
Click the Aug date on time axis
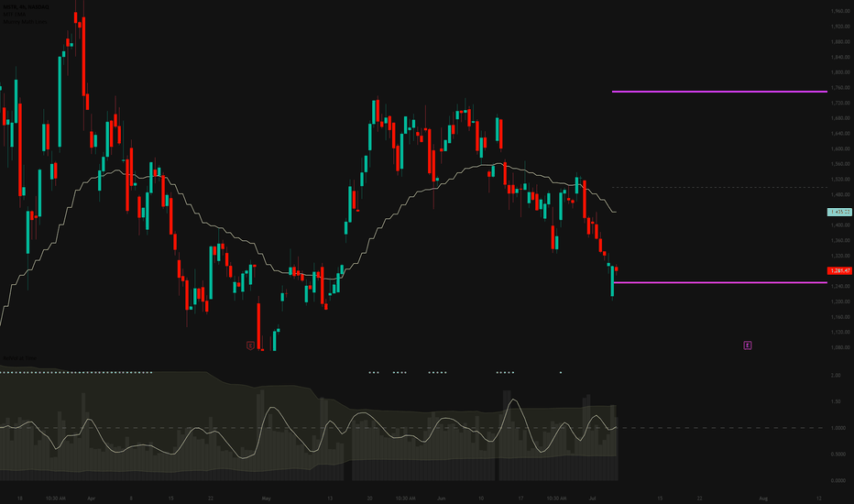(763, 498)
